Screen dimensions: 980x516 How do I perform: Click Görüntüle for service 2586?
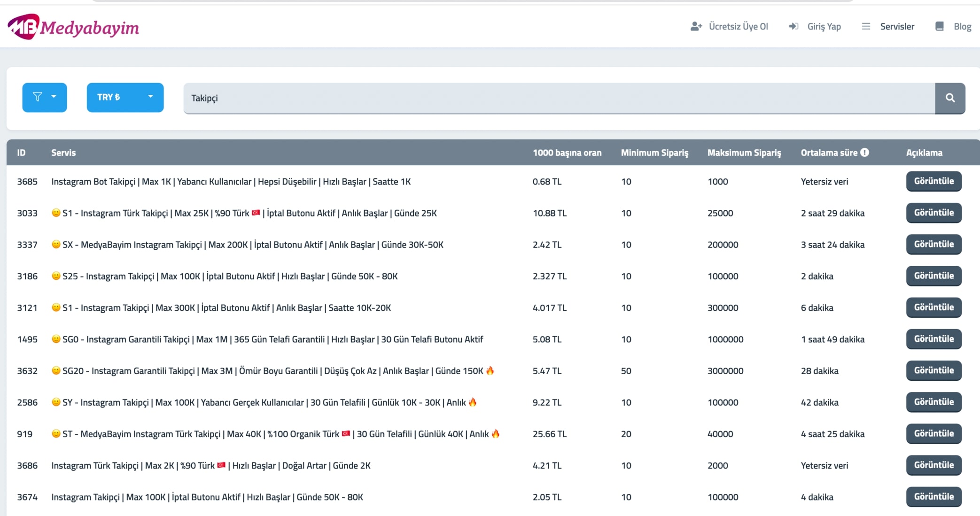pyautogui.click(x=933, y=402)
